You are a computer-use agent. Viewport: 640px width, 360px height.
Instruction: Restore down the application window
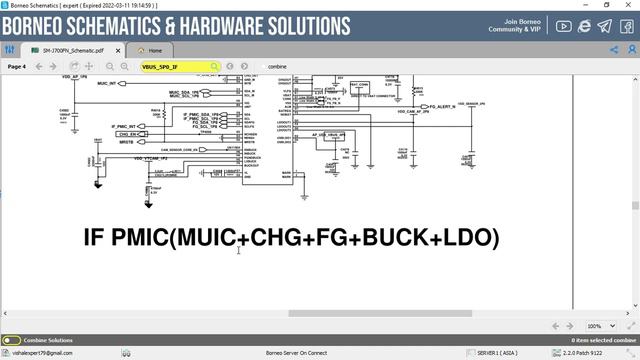607,5
